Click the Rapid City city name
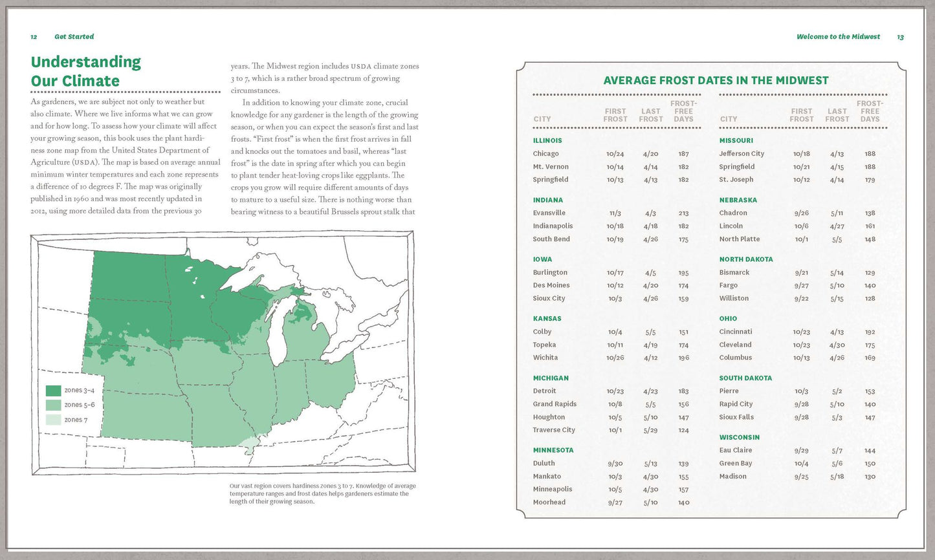This screenshot has height=560, width=935. pyautogui.click(x=736, y=404)
